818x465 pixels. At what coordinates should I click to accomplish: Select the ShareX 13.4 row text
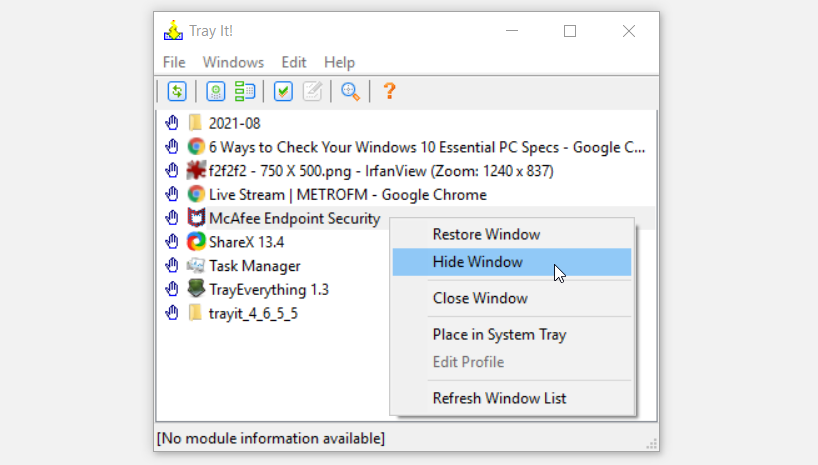tap(246, 242)
